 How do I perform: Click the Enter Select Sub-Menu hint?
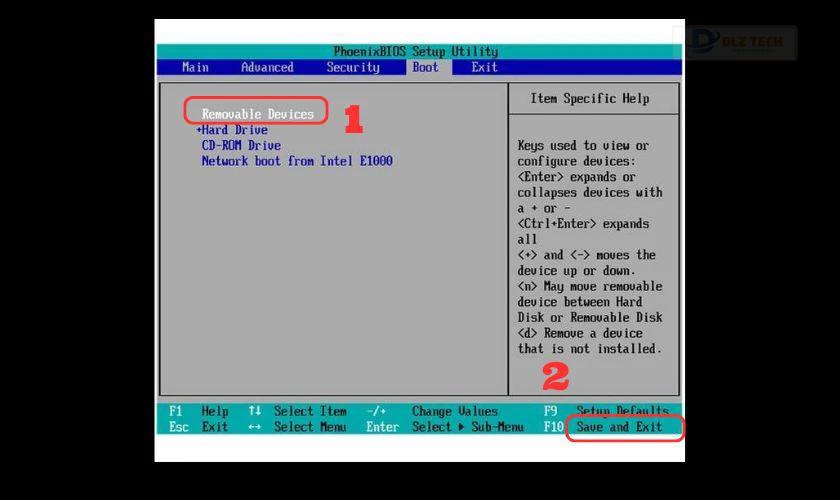(x=445, y=427)
